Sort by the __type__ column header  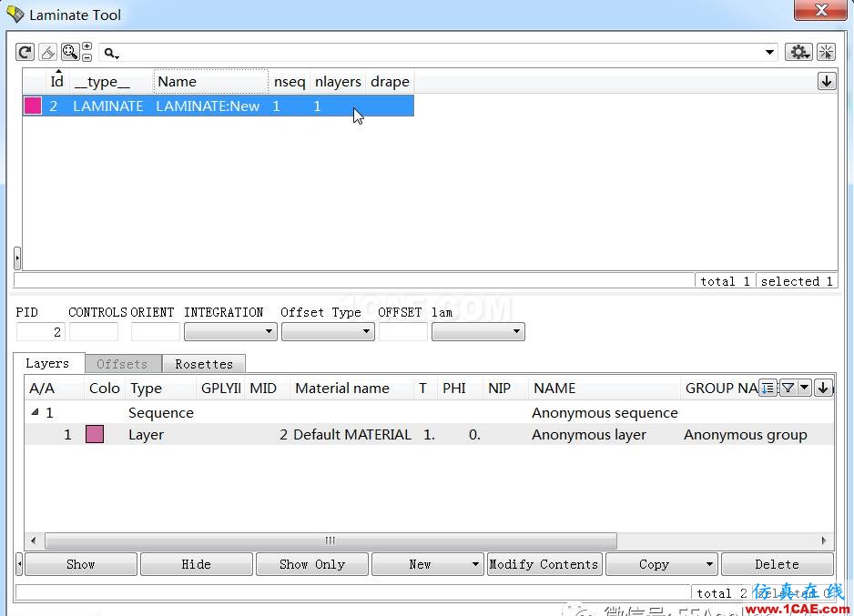pos(102,82)
